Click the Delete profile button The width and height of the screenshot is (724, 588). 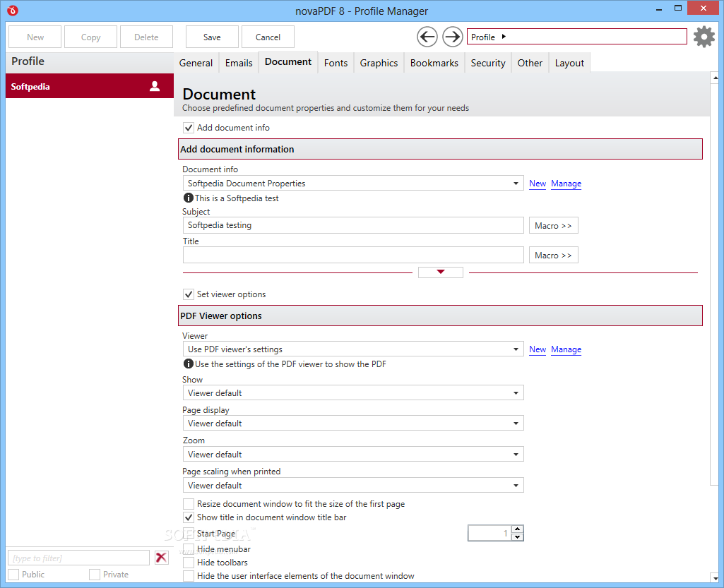tap(146, 37)
